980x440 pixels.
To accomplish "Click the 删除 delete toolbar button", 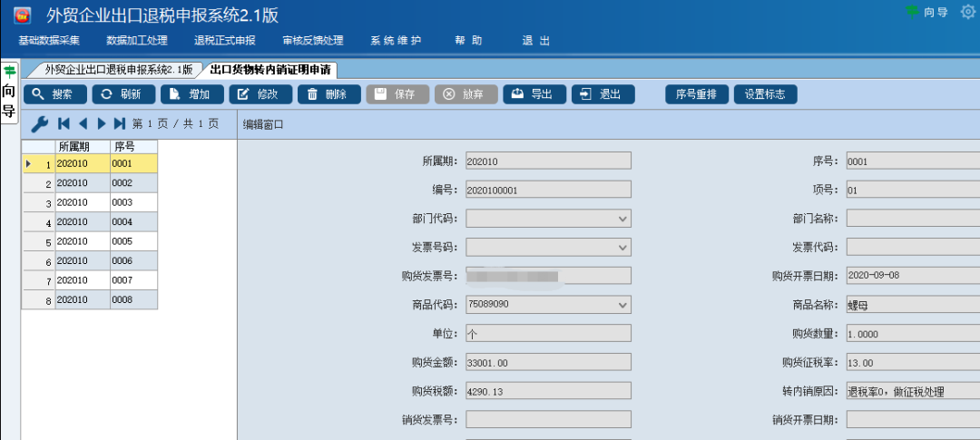I will pyautogui.click(x=328, y=94).
